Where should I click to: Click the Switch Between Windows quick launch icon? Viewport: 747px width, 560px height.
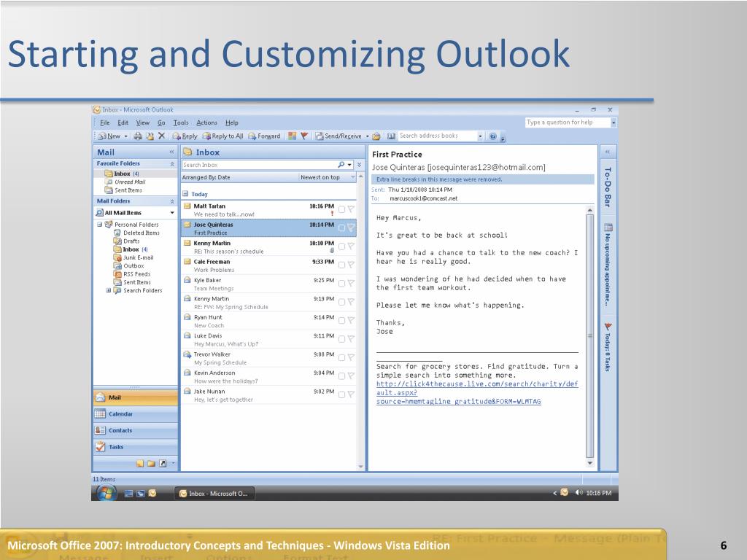click(141, 494)
